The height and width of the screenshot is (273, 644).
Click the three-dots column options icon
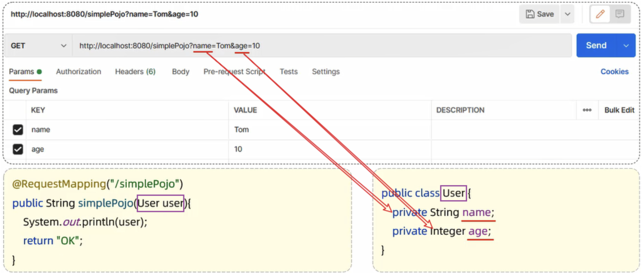click(x=587, y=110)
